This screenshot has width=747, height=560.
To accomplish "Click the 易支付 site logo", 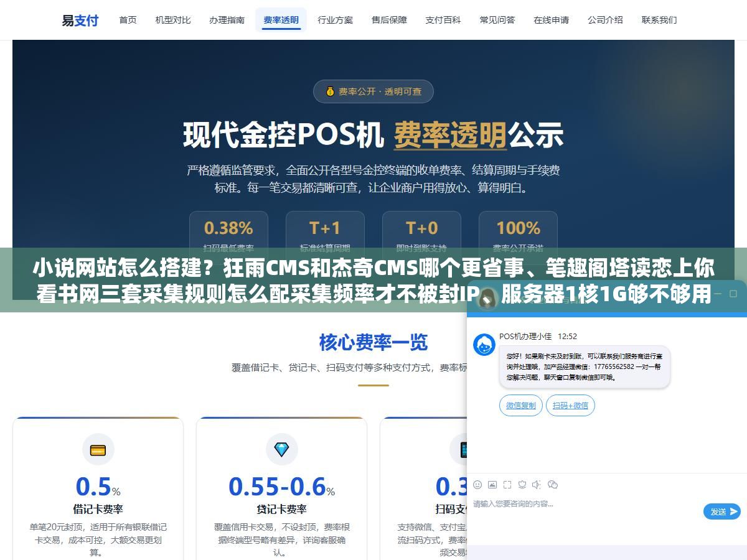I will [x=80, y=20].
